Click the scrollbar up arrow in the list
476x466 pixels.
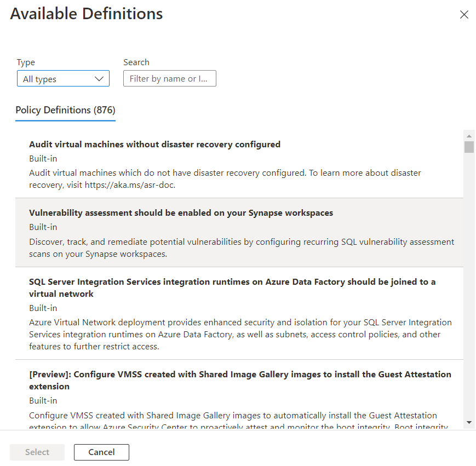[x=469, y=135]
